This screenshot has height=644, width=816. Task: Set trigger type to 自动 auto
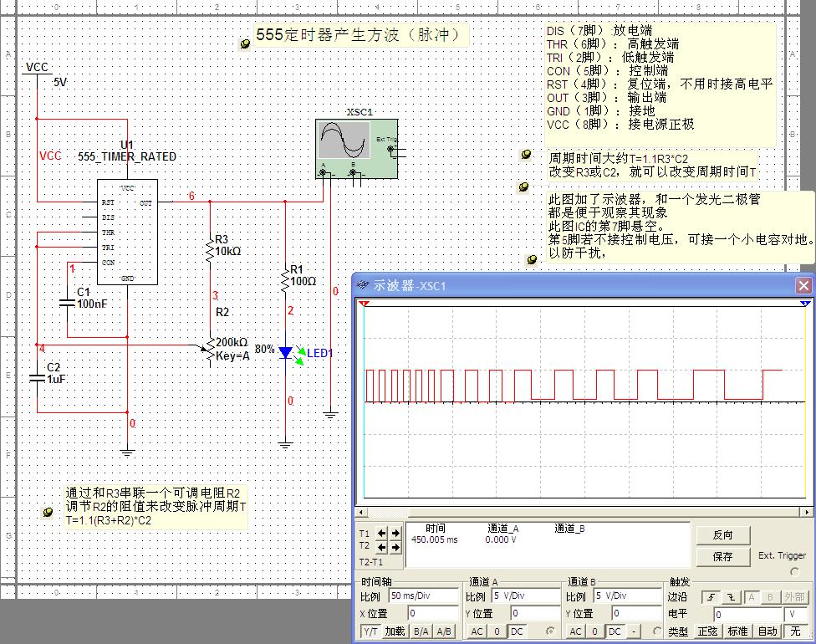pos(767,631)
